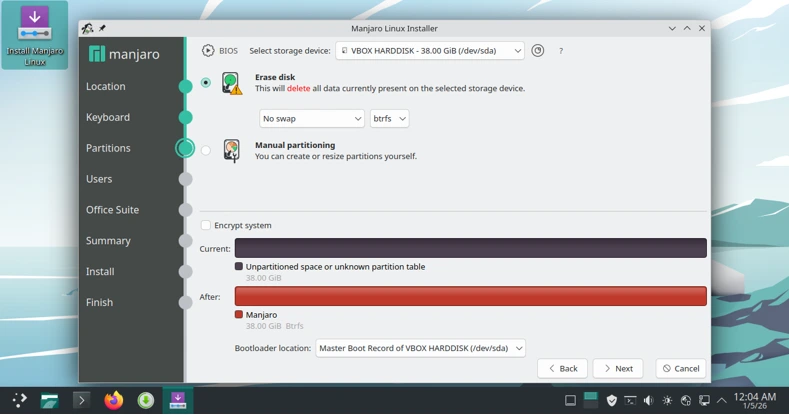Click the red After partition bar
789x415 pixels.
(470, 296)
